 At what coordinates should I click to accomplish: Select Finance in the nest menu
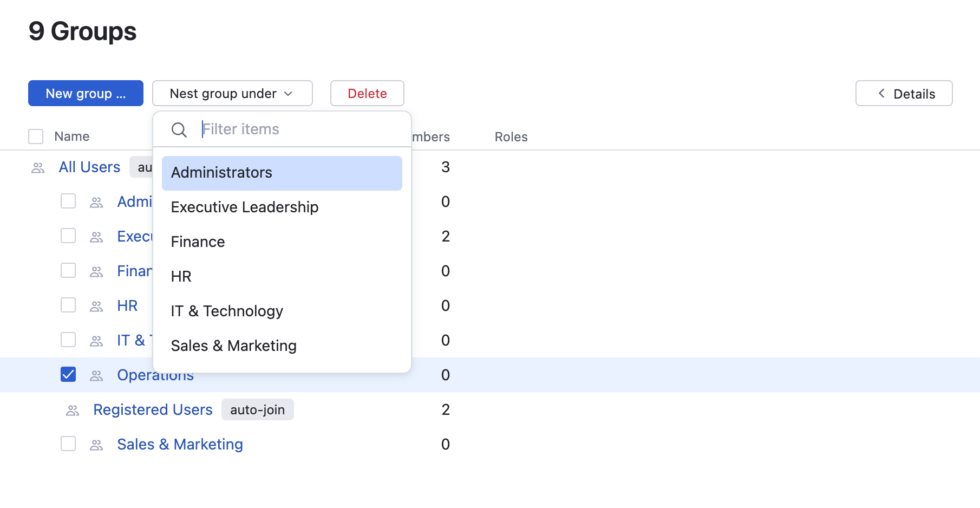click(198, 242)
